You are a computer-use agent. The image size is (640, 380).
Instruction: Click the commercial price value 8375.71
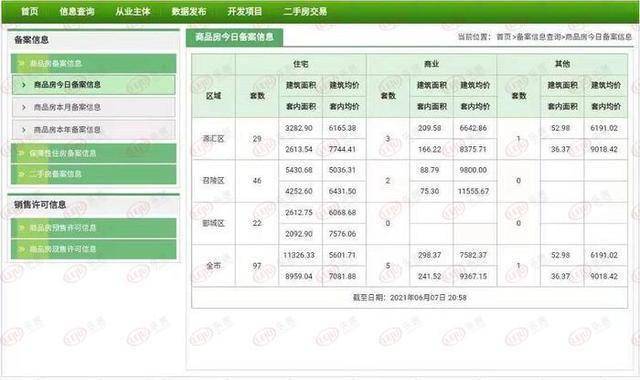pos(473,149)
